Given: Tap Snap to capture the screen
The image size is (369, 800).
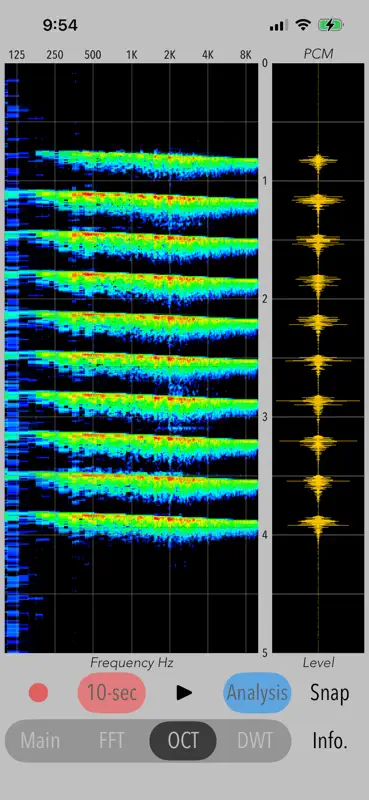Looking at the screenshot, I should [330, 692].
